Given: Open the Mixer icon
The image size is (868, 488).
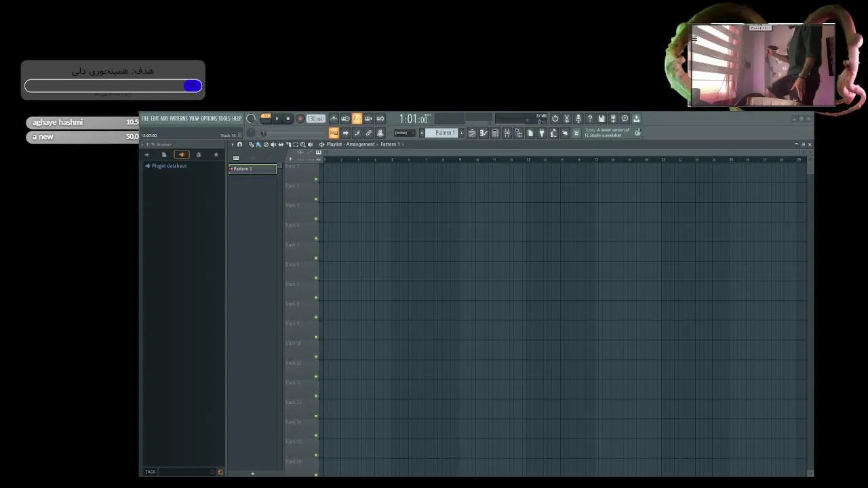Looking at the screenshot, I should coord(507,133).
